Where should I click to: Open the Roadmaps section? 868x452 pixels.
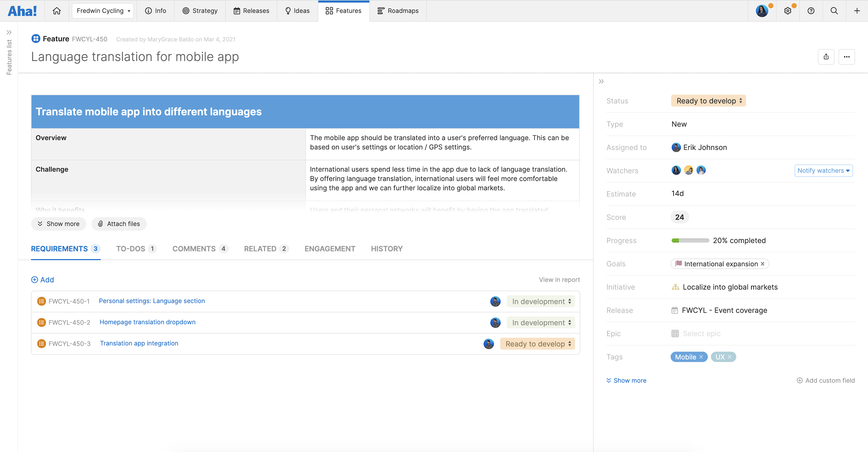click(x=398, y=10)
